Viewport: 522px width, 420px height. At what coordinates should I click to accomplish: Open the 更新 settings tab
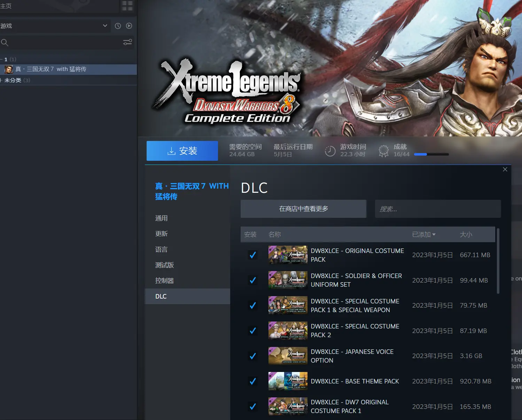click(187, 234)
